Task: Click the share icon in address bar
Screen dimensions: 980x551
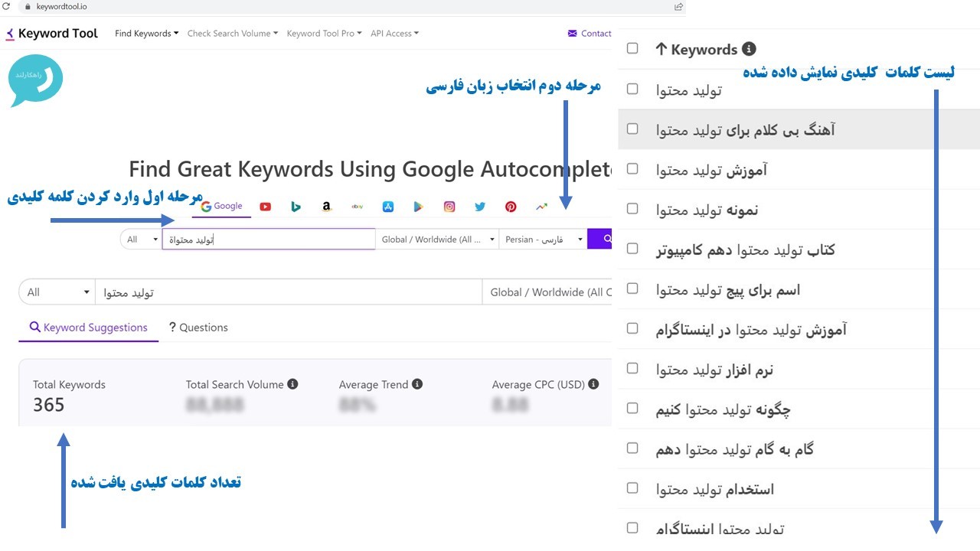Action: click(678, 6)
